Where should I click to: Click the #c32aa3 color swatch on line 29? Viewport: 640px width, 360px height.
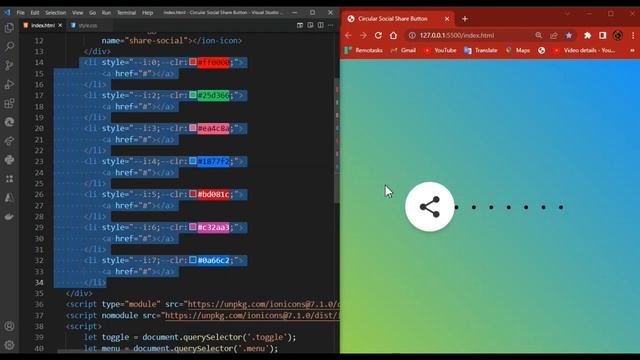(193, 227)
